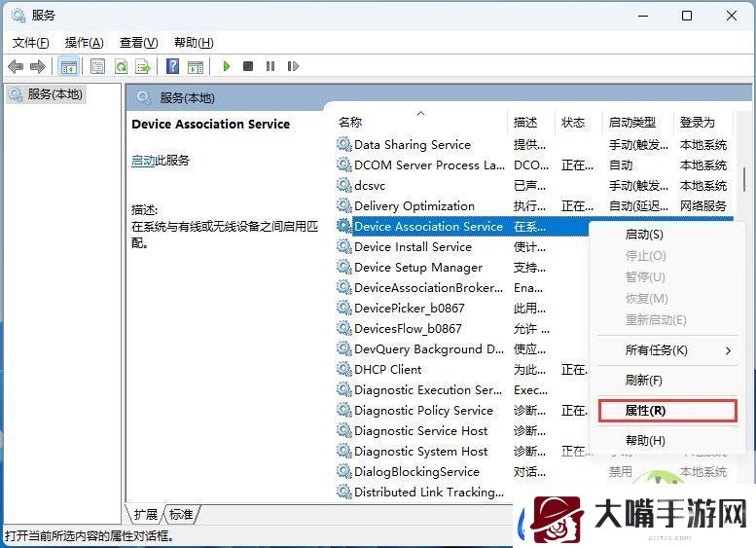Image resolution: width=756 pixels, height=548 pixels.
Task: Switch to the 扩展 tab
Action: click(146, 514)
